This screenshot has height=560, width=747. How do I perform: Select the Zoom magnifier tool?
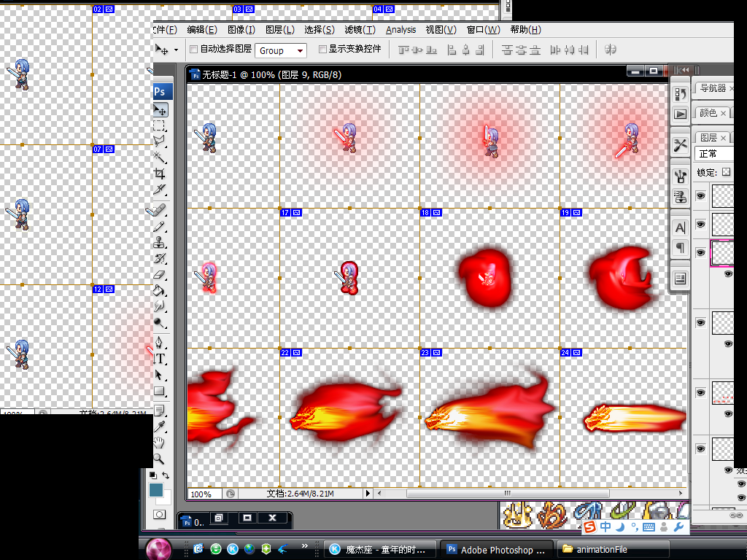click(159, 459)
